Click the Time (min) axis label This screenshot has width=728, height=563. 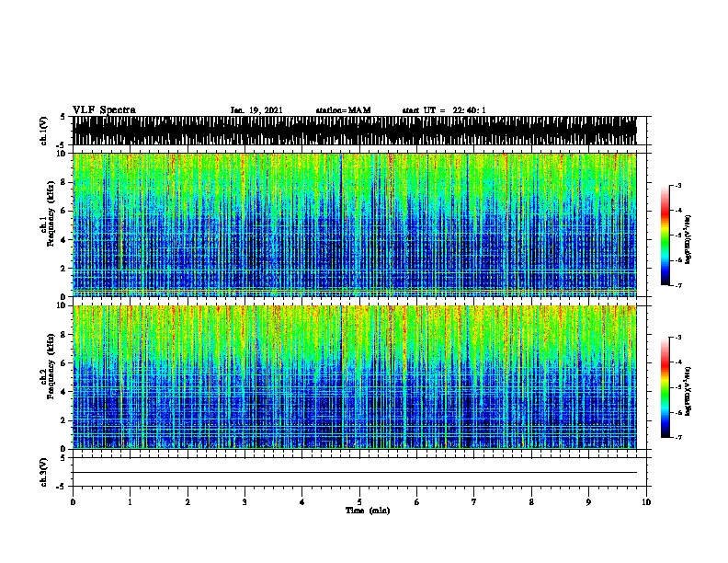click(368, 511)
